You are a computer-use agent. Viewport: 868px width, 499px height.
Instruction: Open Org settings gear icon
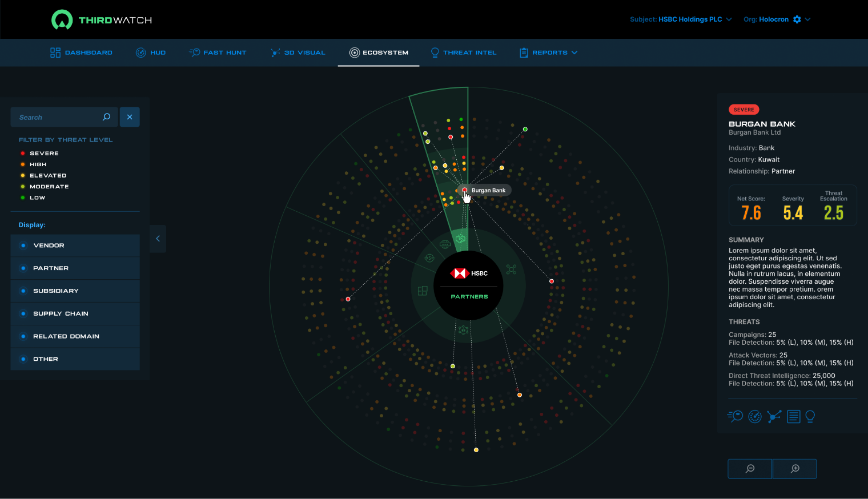[797, 19]
